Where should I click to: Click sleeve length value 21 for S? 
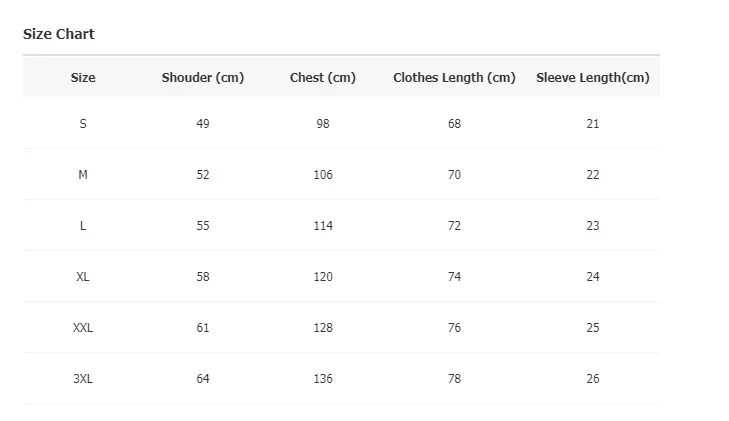click(593, 124)
